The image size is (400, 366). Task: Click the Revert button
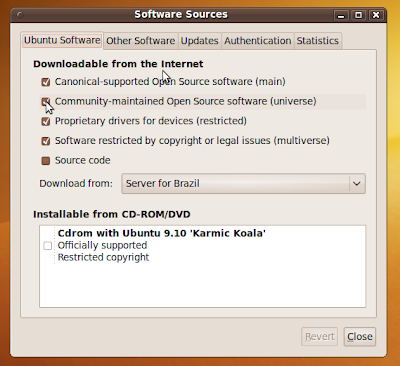tap(320, 336)
